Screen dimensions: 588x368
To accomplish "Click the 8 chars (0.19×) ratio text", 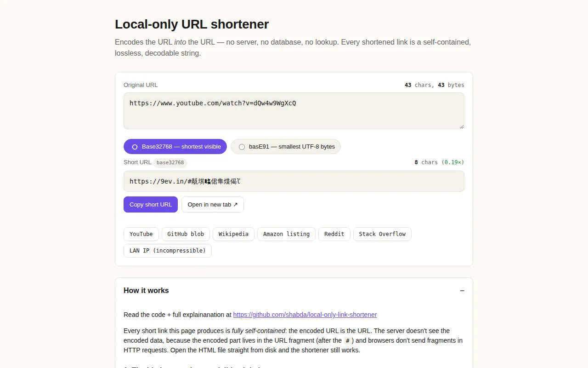I will click(x=439, y=162).
